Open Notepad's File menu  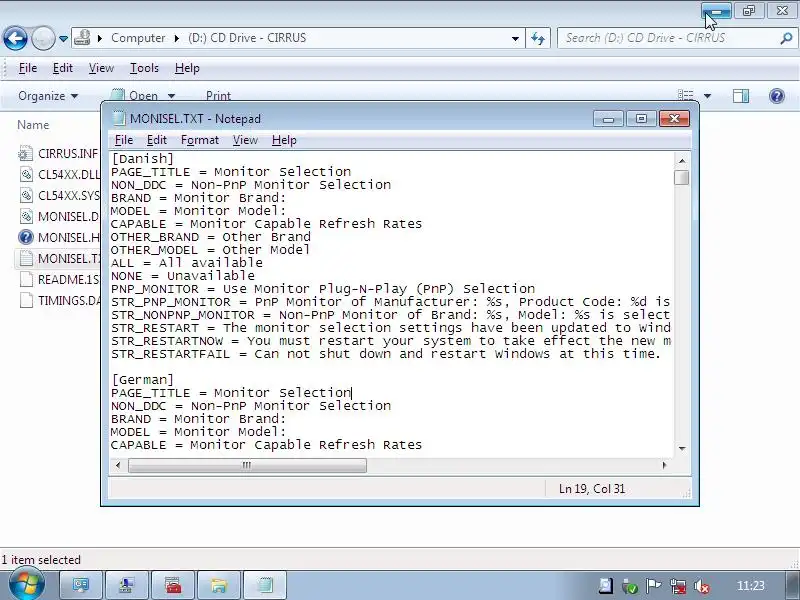pos(123,140)
